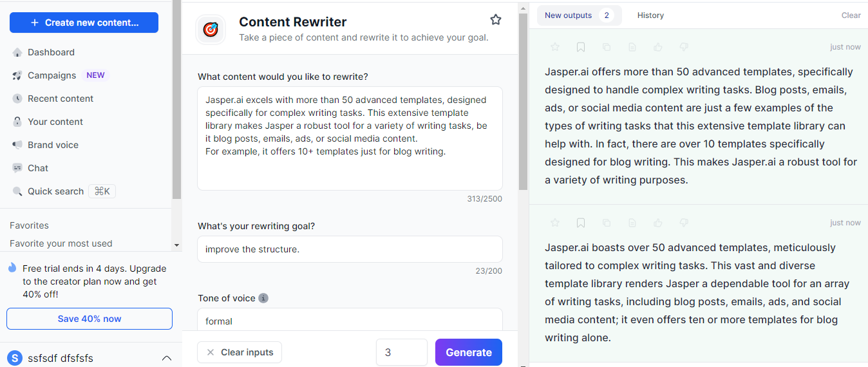Click the Tone of voice info icon
Viewport: 868px width, 367px height.
(263, 298)
